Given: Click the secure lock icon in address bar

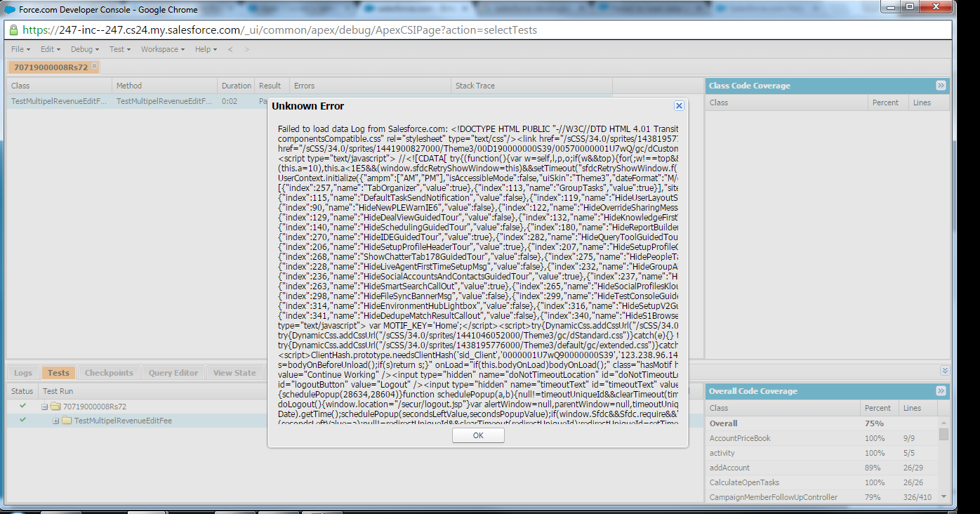Looking at the screenshot, I should coord(14,30).
